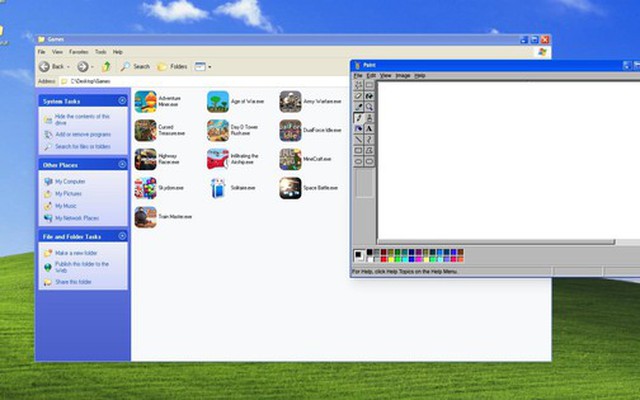This screenshot has width=640, height=400.
Task: Select the Pick Color eyedropper tool
Action: (358, 107)
